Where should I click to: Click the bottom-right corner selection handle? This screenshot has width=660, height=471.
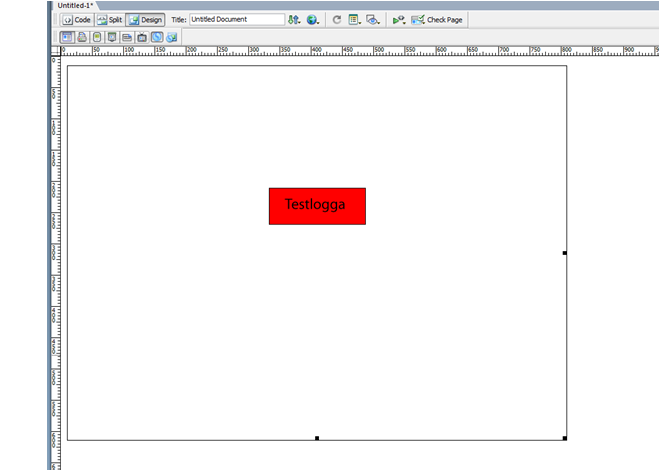tap(565, 438)
